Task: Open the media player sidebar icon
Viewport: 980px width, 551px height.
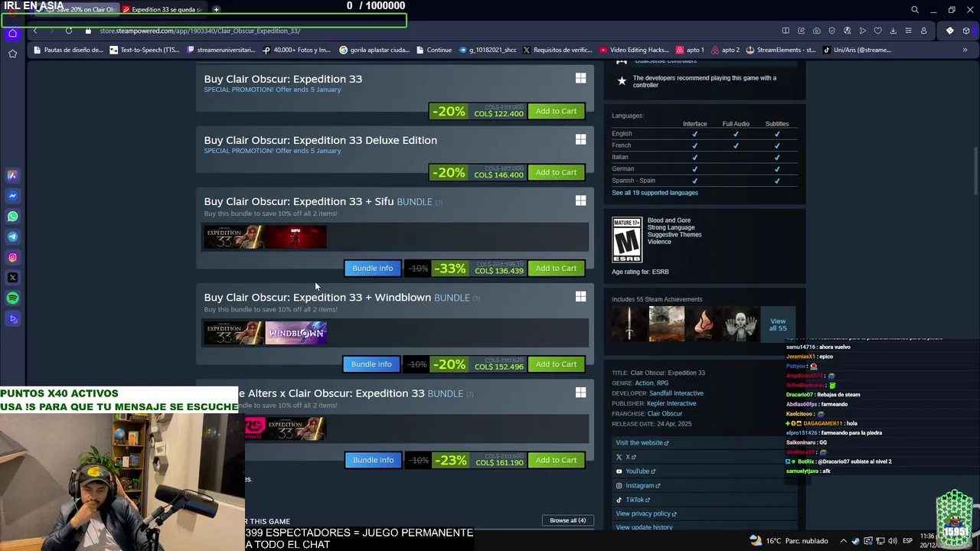Action: [12, 319]
